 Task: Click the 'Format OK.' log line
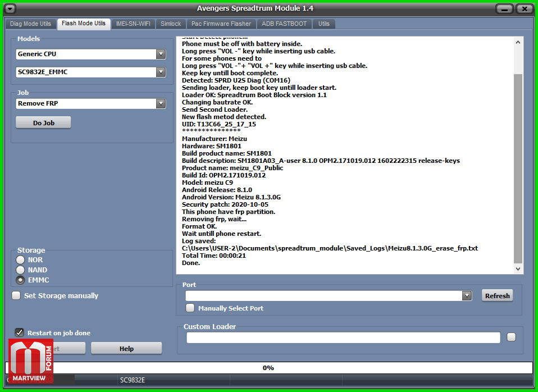199,226
